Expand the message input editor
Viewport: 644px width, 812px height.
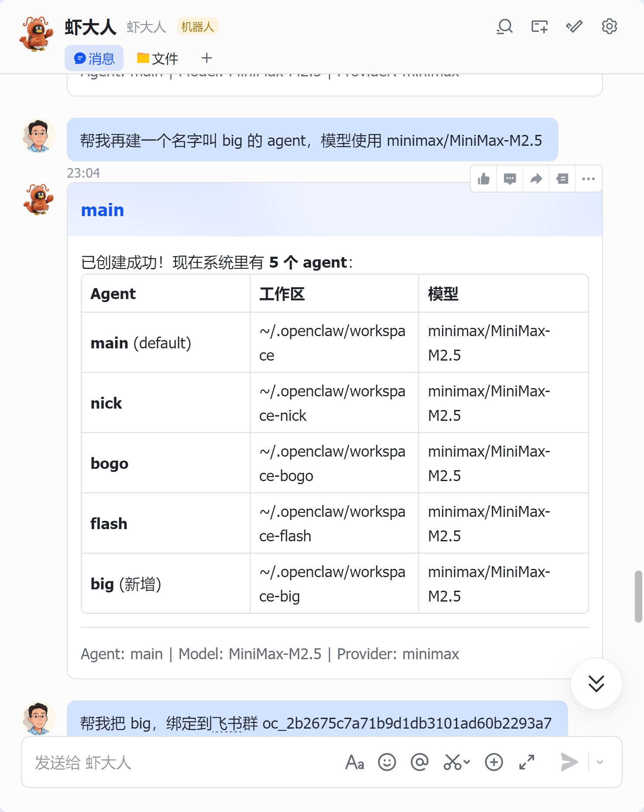[527, 762]
